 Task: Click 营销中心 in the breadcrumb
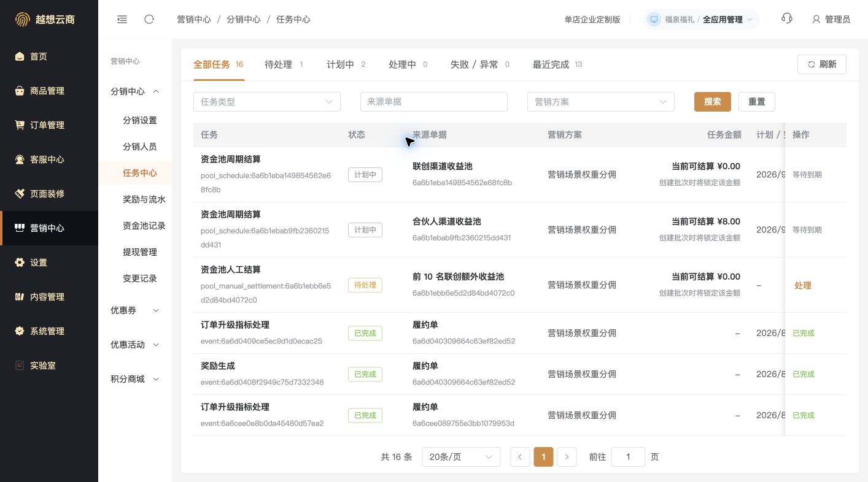click(x=194, y=20)
